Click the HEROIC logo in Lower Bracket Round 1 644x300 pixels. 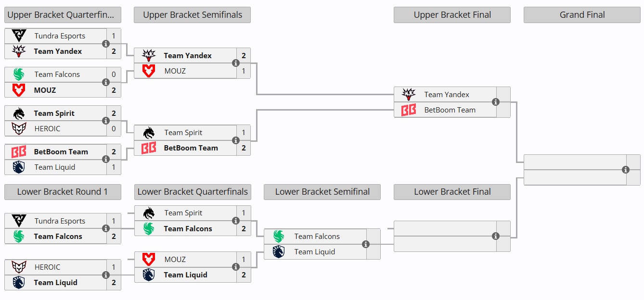pos(18,267)
